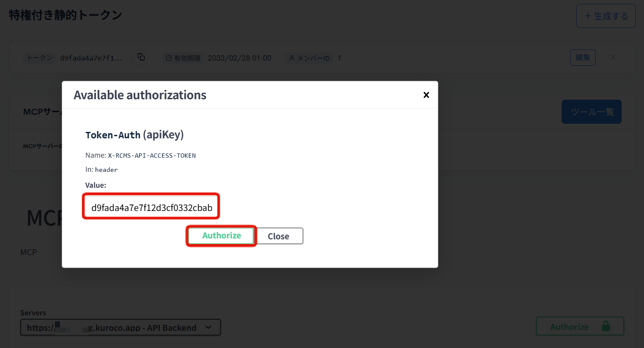Select the person icon beside メンバーID
This screenshot has width=644, height=348.
pos(291,58)
